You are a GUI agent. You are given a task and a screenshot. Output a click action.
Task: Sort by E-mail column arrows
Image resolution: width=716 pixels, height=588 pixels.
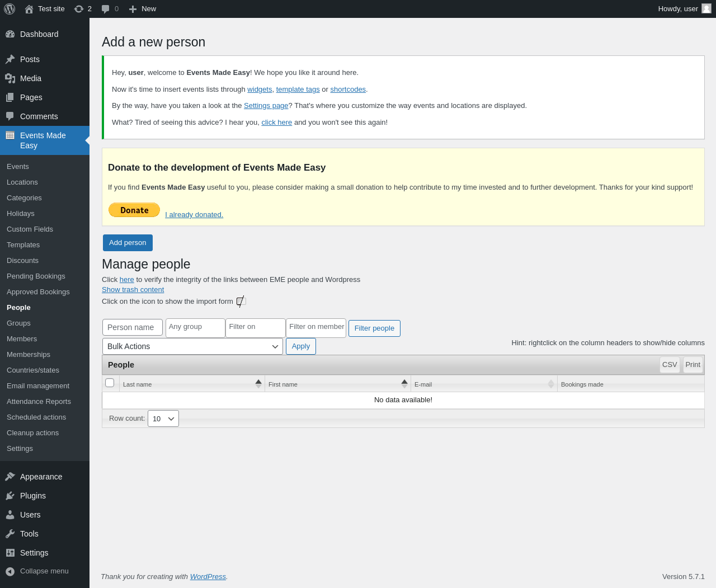click(x=551, y=384)
